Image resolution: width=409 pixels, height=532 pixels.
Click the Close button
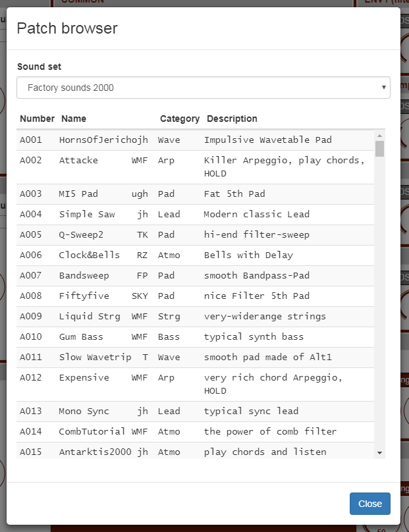369,504
